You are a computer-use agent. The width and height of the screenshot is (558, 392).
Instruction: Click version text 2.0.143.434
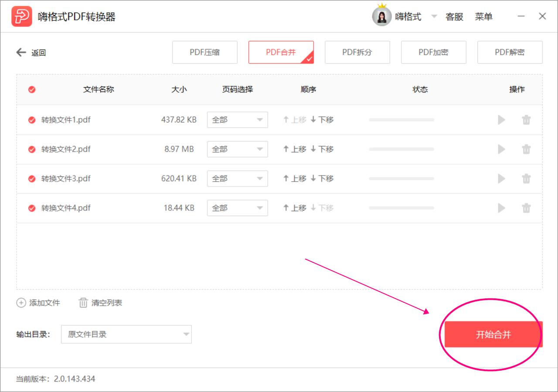click(x=75, y=379)
